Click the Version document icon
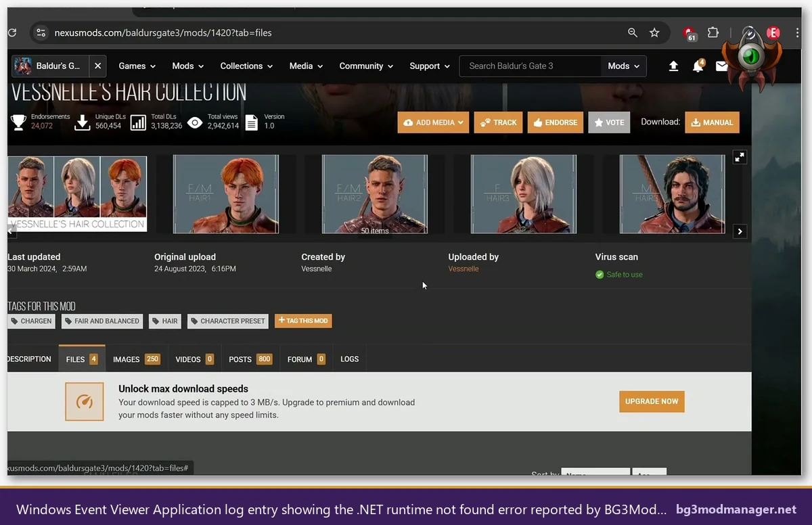The width and height of the screenshot is (812, 525). 251,122
